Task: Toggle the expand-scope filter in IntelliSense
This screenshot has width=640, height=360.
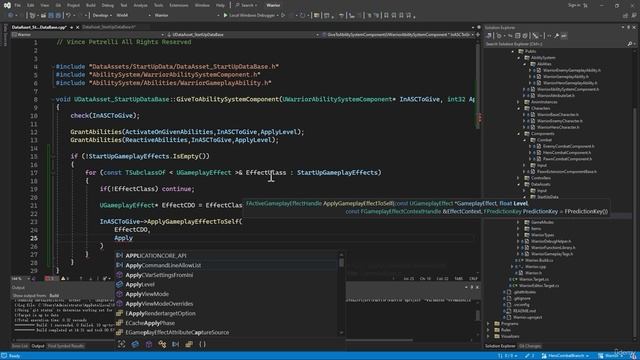Action: click(122, 344)
